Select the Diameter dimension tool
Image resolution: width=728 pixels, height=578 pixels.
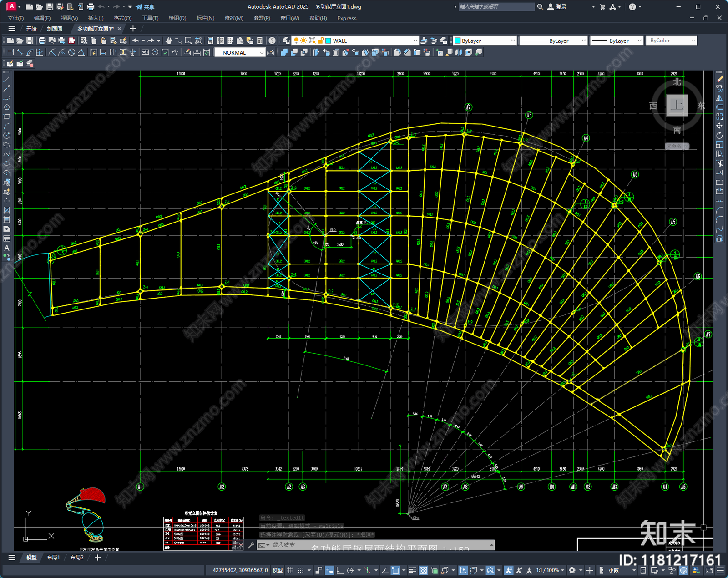point(71,52)
